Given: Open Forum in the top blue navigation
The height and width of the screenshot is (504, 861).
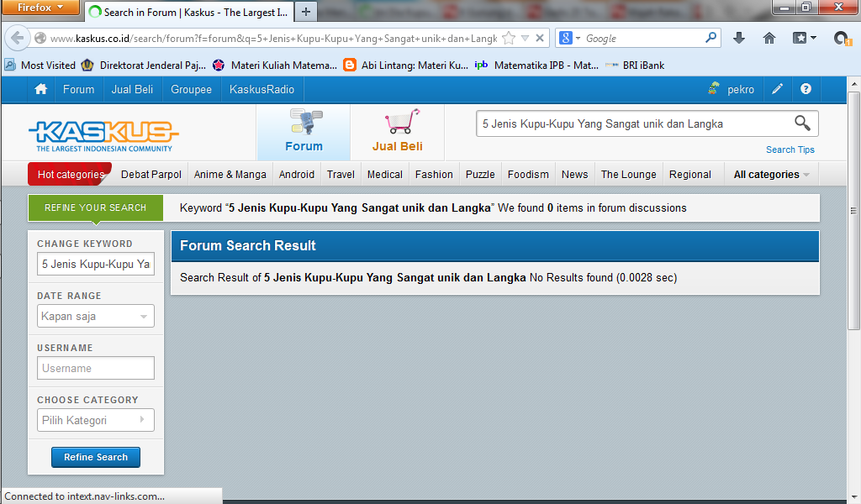Looking at the screenshot, I should pos(78,89).
